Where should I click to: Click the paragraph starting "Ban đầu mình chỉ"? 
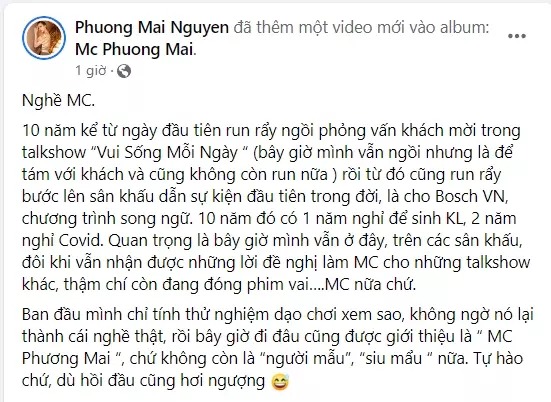click(278, 348)
